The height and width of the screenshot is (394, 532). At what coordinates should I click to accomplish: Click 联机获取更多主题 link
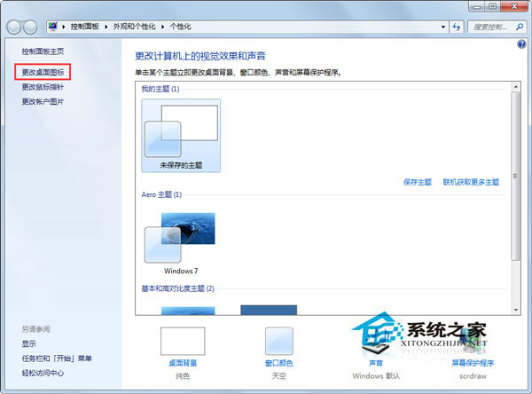pyautogui.click(x=471, y=182)
